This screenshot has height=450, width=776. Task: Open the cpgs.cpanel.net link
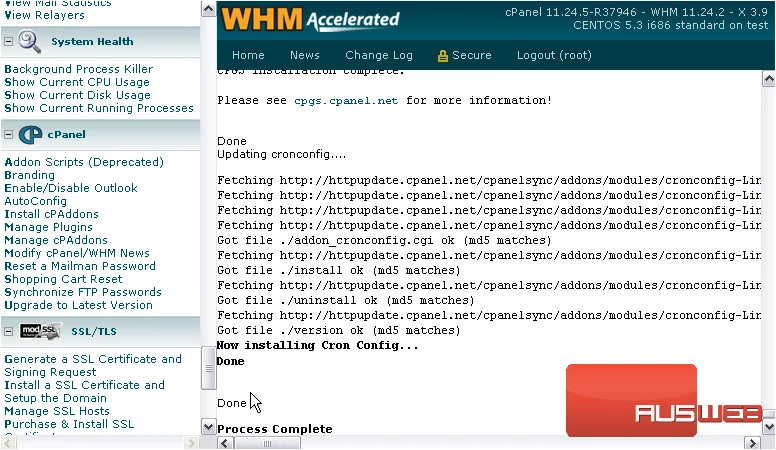[x=346, y=100]
